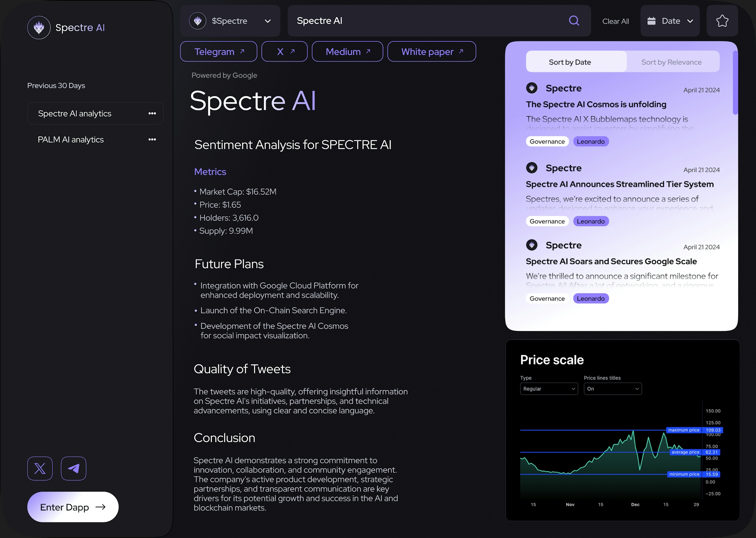Open Spectre AI Announces Streamlined Tier System post

coord(620,184)
